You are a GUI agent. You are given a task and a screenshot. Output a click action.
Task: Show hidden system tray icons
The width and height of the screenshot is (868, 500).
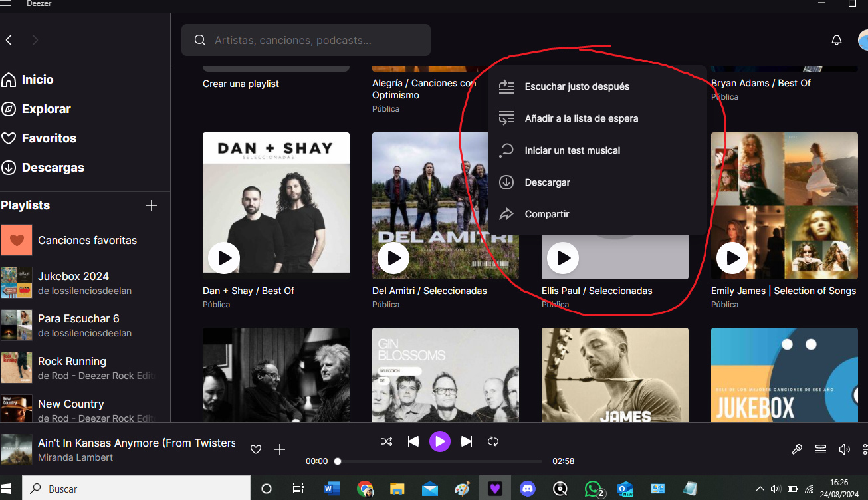point(760,489)
